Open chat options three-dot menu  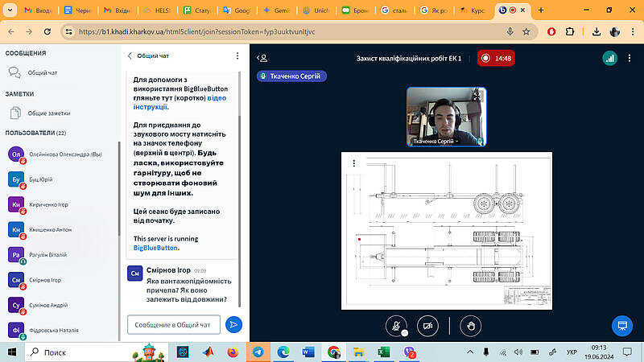(x=237, y=56)
